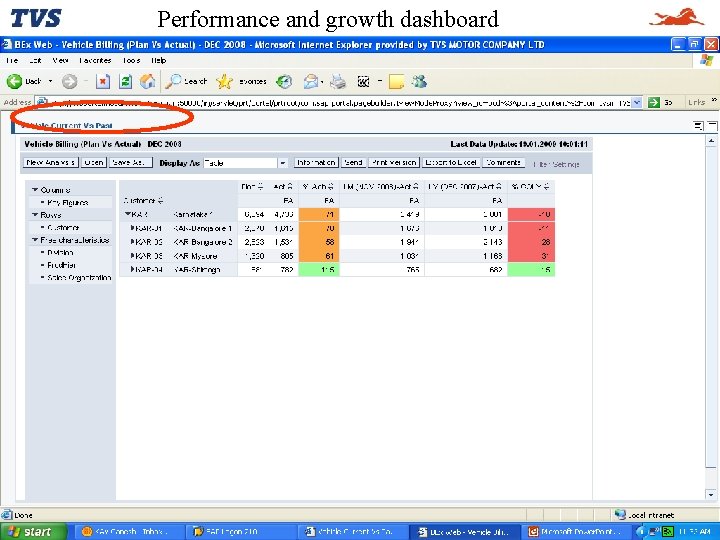Expand the KAR-Shimoga row

click(x=133, y=269)
